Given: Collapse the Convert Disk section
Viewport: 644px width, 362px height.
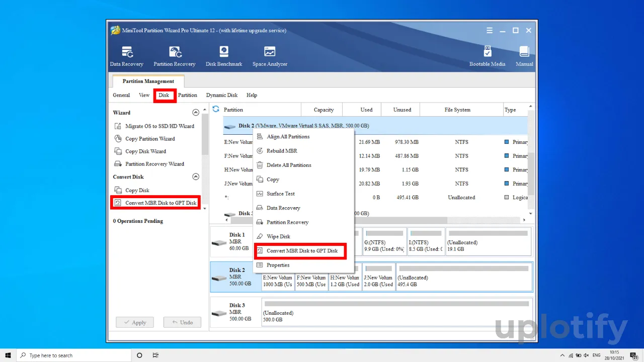Looking at the screenshot, I should tap(196, 177).
